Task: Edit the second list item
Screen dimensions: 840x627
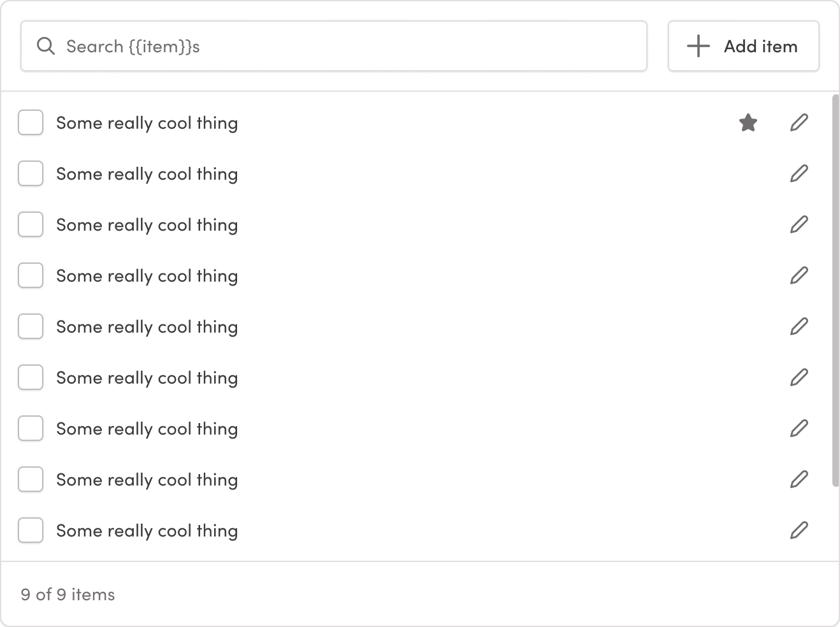Action: [799, 173]
